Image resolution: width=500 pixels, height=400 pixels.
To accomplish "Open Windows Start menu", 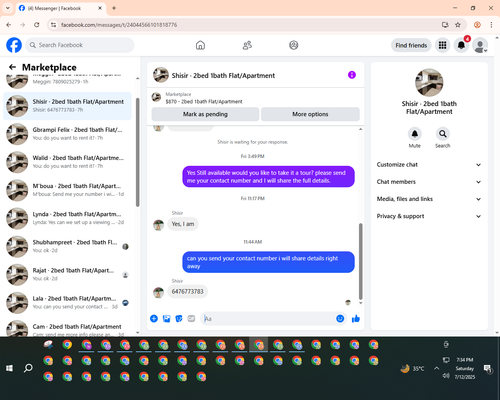I will (9, 368).
